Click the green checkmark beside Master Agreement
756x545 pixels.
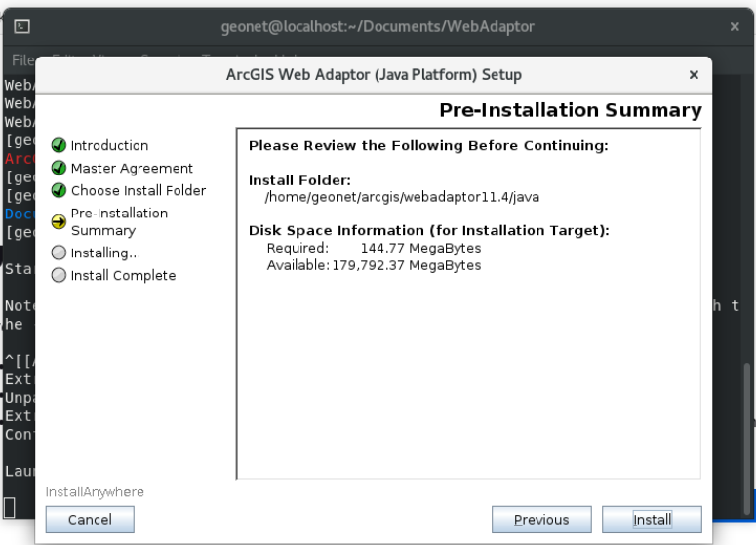coord(59,168)
